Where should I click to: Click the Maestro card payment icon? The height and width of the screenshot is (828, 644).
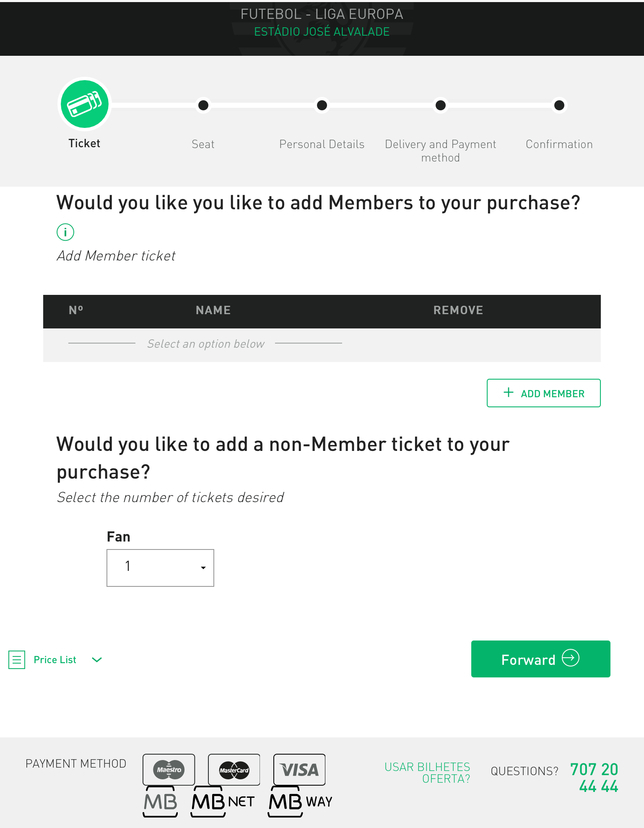pos(169,769)
